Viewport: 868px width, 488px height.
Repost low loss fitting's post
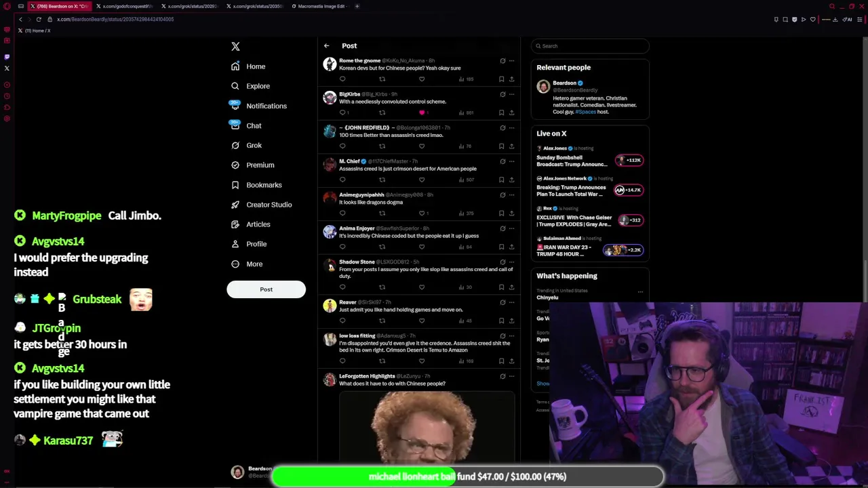(382, 361)
